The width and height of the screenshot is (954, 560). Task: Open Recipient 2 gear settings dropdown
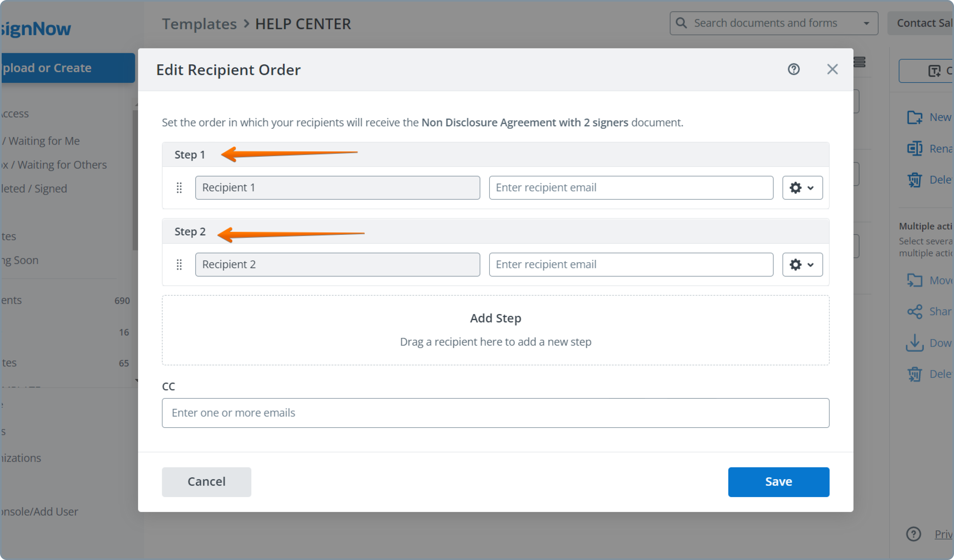tap(802, 264)
